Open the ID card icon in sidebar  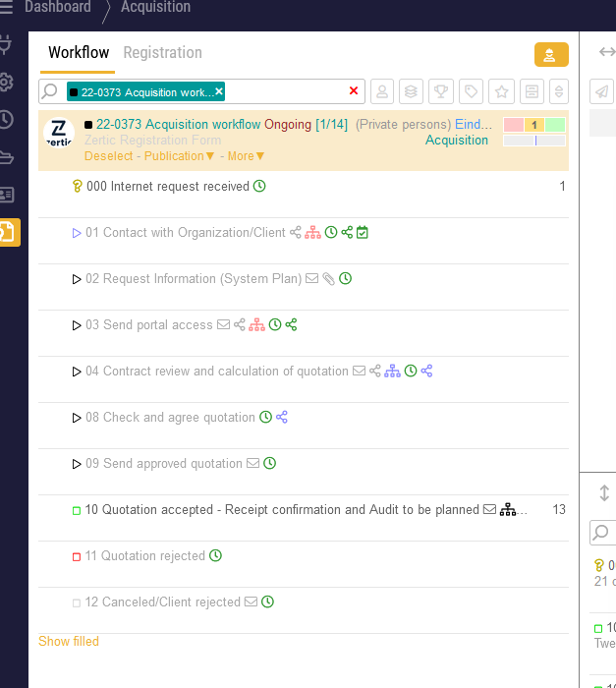(6, 195)
